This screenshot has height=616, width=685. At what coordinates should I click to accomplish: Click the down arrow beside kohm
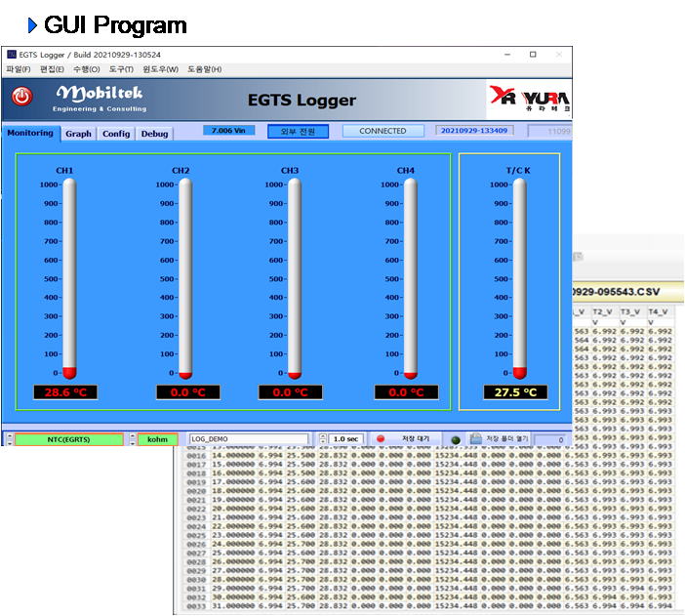(133, 442)
